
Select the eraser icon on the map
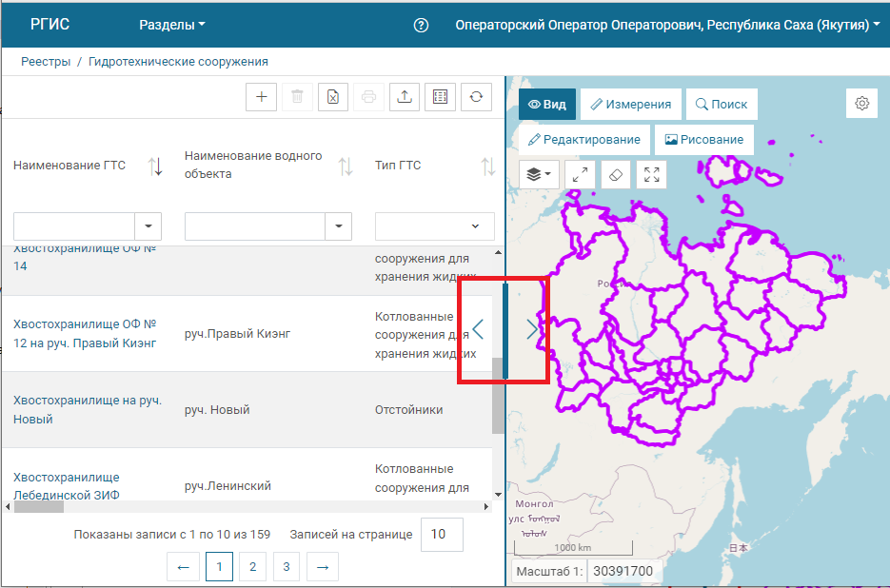615,174
